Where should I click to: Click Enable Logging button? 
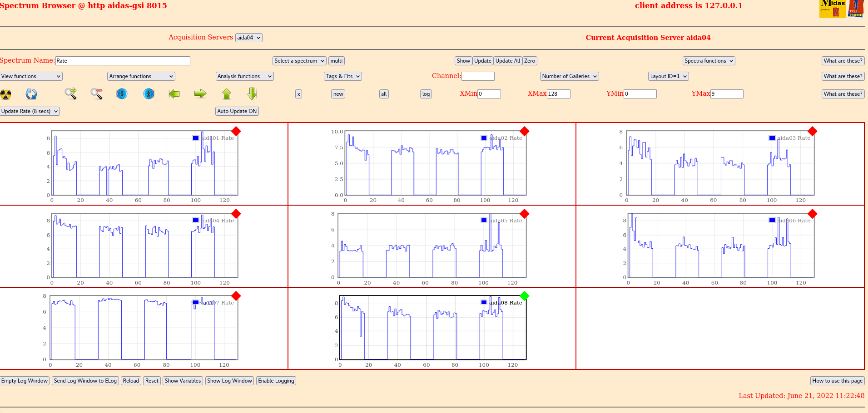pos(276,381)
